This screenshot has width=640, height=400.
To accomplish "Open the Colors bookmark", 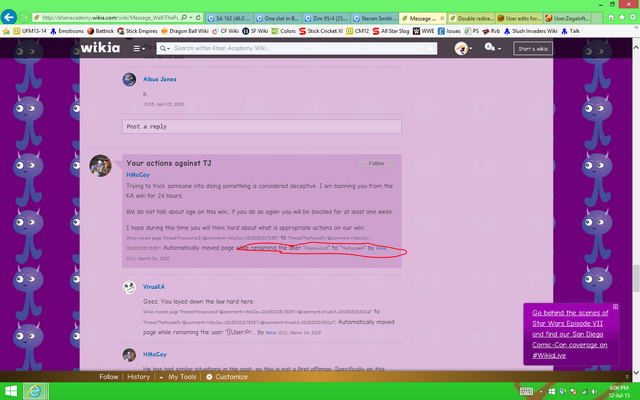I will [x=284, y=31].
